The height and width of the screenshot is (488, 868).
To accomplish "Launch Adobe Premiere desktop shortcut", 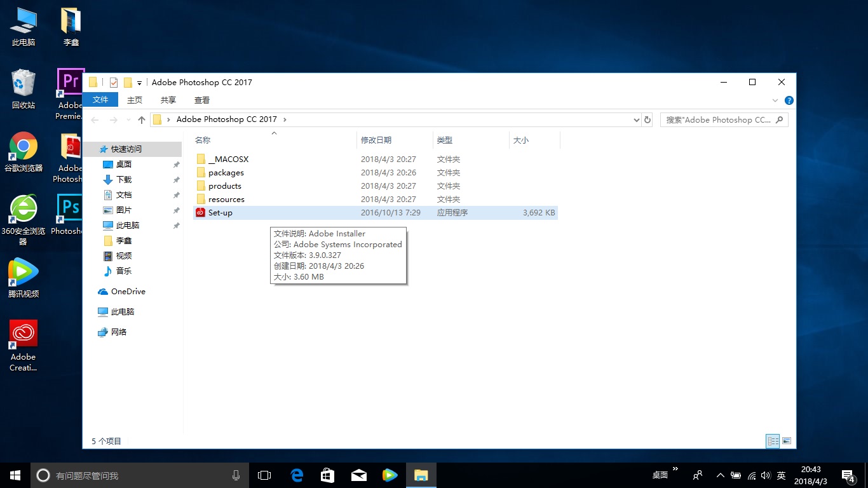I will [69, 95].
